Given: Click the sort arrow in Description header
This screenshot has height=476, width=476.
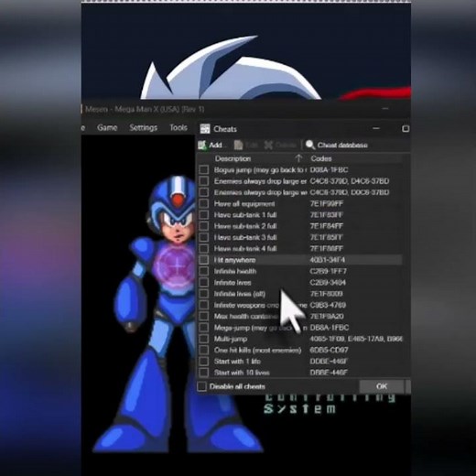Looking at the screenshot, I should click(x=298, y=158).
